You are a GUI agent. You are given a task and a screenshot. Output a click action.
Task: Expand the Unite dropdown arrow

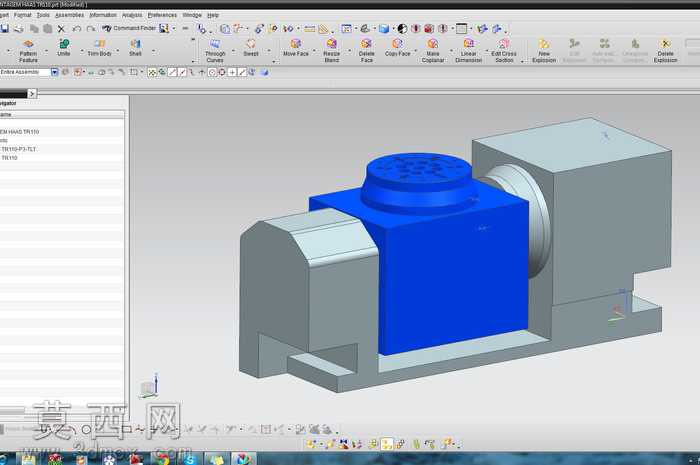(82, 51)
